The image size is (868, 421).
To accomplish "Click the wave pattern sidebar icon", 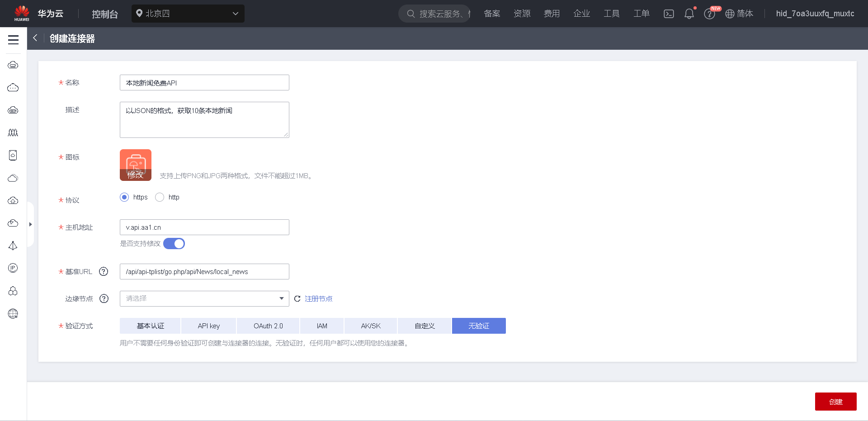I will coord(13,132).
